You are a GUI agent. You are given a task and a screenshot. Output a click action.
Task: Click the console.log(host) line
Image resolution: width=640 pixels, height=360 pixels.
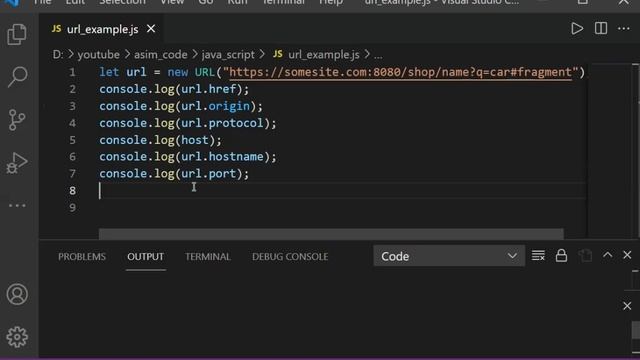pyautogui.click(x=160, y=140)
